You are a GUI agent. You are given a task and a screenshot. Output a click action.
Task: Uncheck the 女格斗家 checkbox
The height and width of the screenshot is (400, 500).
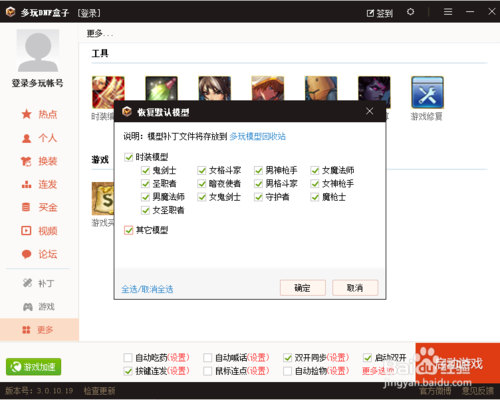click(x=202, y=170)
